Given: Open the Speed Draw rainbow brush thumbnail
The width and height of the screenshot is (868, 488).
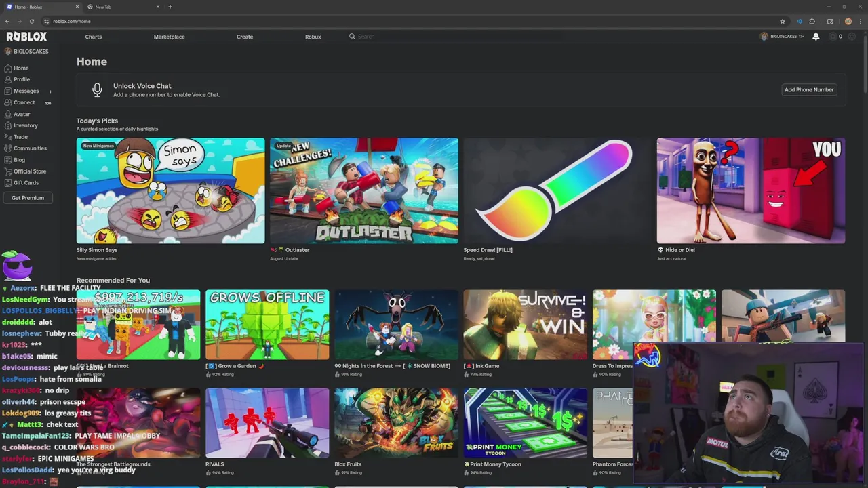Looking at the screenshot, I should [x=557, y=190].
